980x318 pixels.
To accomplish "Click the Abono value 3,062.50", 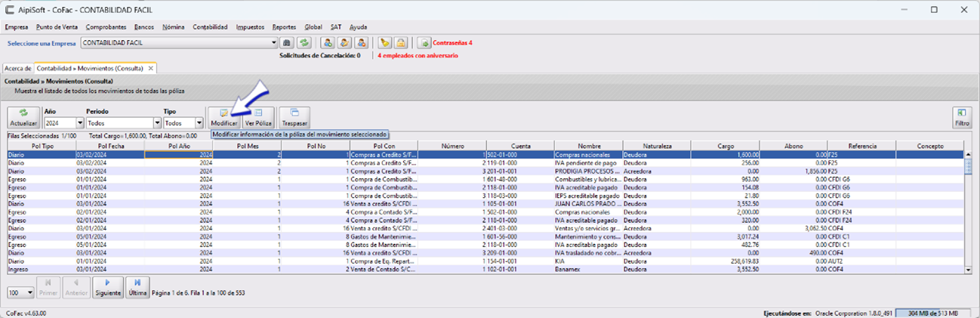I will point(794,228).
